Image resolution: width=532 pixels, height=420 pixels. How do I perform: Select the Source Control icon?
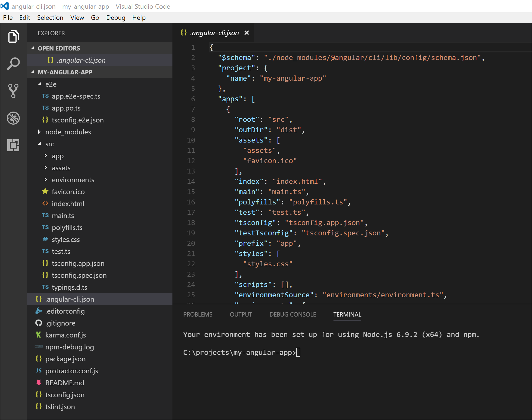pos(13,91)
